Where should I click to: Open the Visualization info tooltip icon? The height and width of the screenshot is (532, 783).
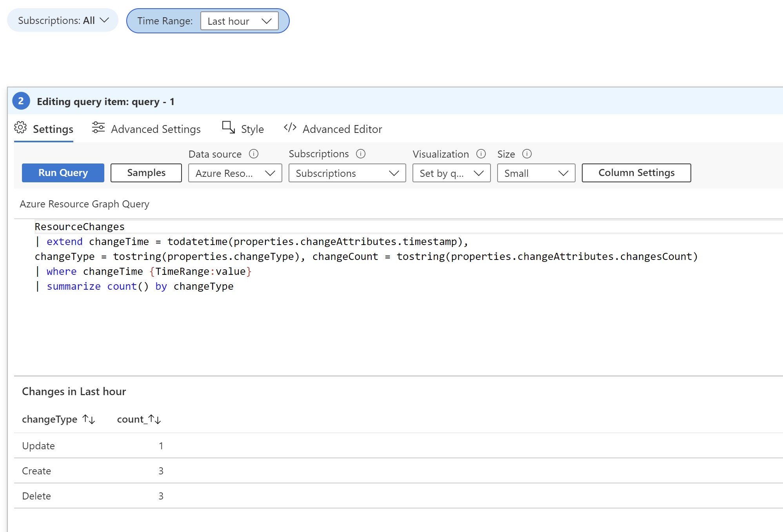click(x=481, y=154)
